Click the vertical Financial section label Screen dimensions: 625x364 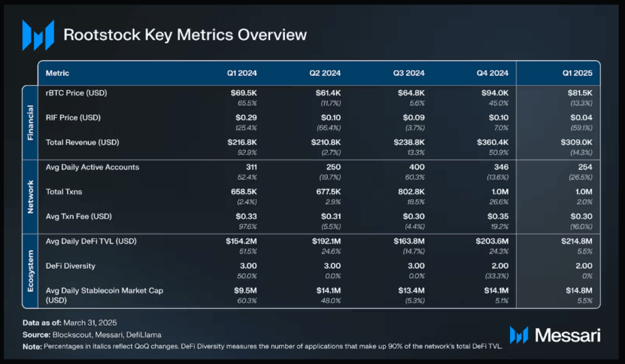(31, 122)
